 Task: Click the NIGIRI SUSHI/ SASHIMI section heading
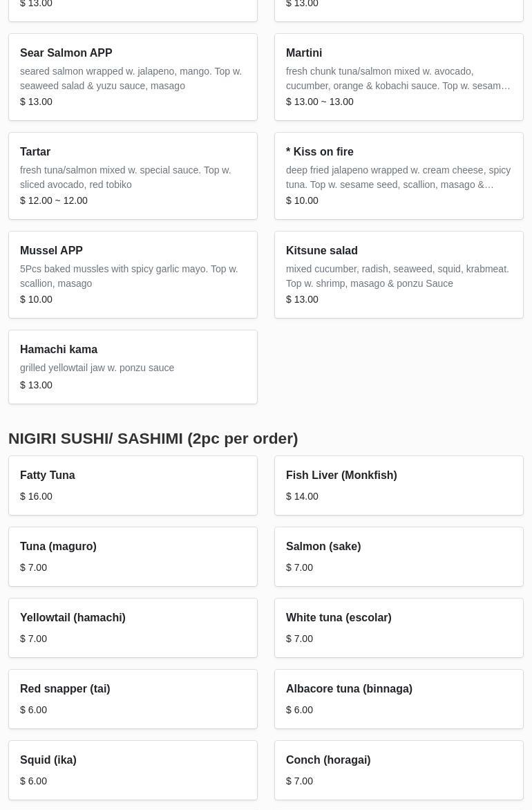tap(153, 438)
